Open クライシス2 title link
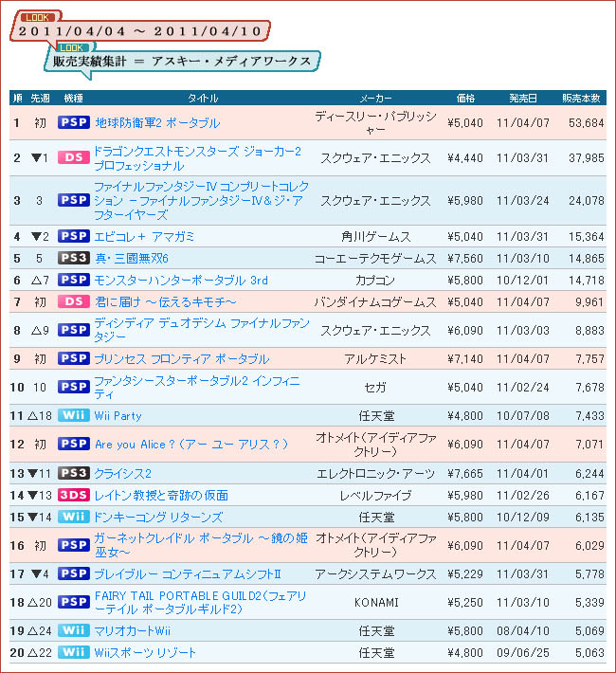The image size is (616, 673). coord(123,474)
